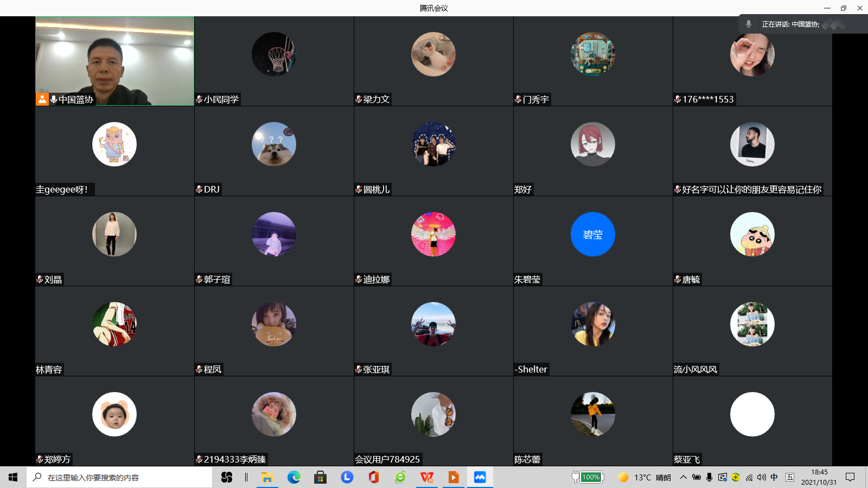Open File Explorer from the taskbar
This screenshot has height=488, width=868.
pyautogui.click(x=267, y=477)
